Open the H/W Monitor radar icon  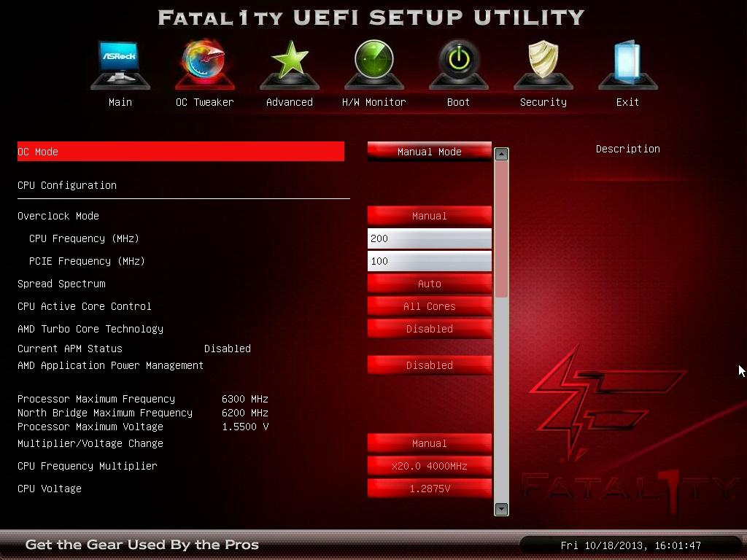click(x=374, y=65)
